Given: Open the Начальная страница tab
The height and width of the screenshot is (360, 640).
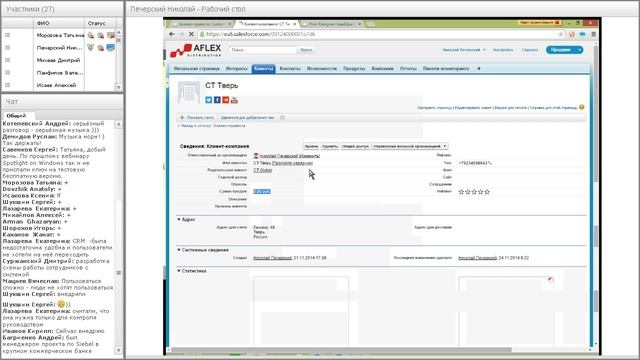Looking at the screenshot, I should pos(196,69).
